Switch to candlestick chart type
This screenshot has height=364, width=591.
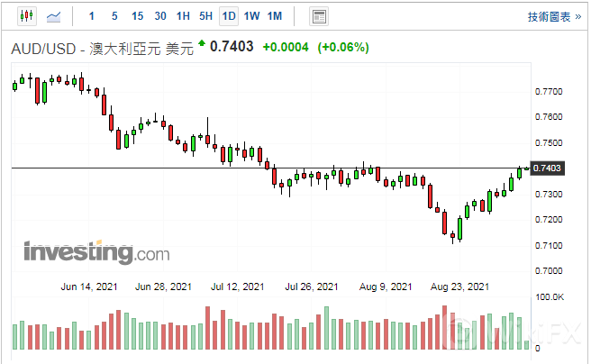pyautogui.click(x=26, y=16)
